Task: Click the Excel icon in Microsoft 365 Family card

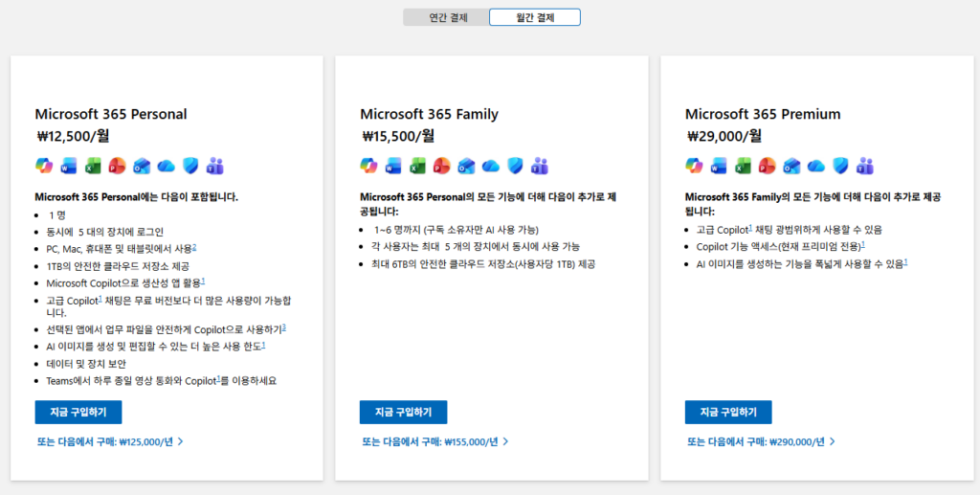Action: [x=417, y=166]
